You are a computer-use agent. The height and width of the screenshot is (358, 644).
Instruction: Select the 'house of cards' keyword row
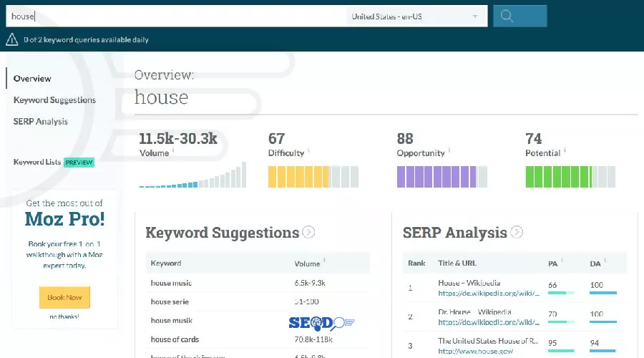[x=258, y=339]
